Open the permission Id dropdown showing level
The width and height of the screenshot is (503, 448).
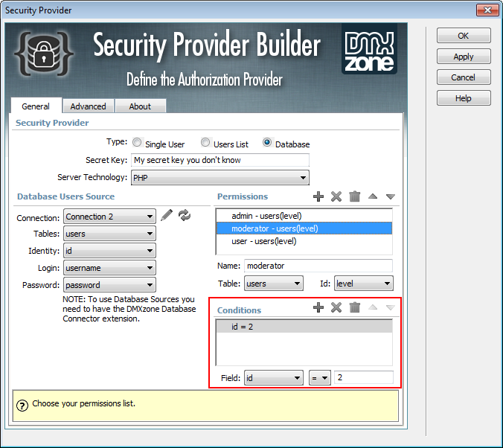coord(363,284)
